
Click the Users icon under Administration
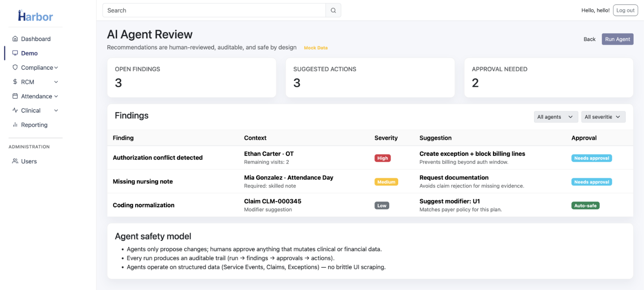coord(15,161)
